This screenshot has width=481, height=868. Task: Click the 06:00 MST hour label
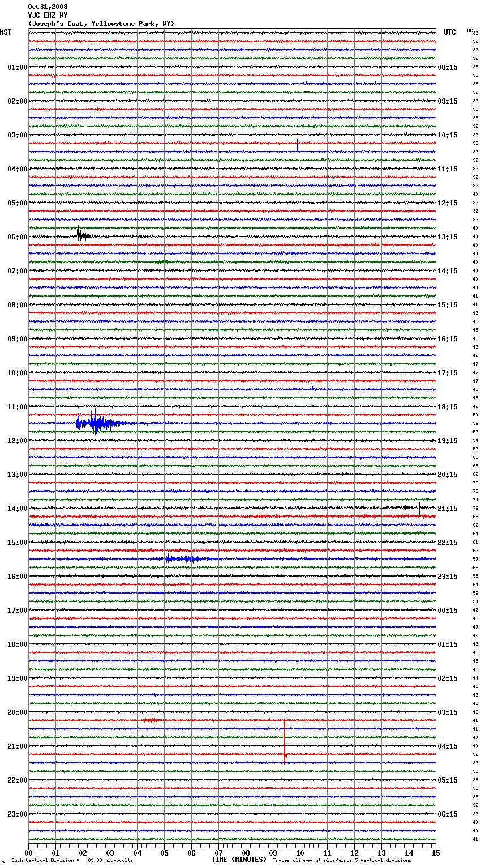click(17, 237)
